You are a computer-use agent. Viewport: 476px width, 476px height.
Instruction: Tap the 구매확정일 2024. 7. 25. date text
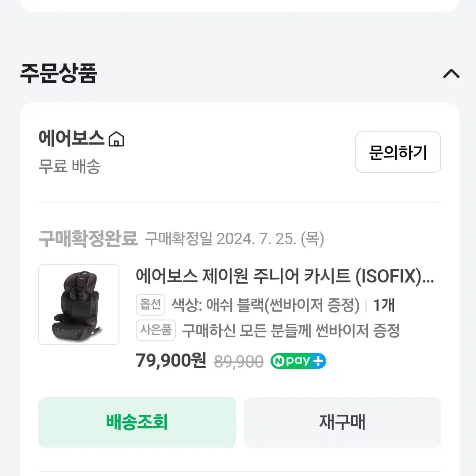pyautogui.click(x=234, y=239)
